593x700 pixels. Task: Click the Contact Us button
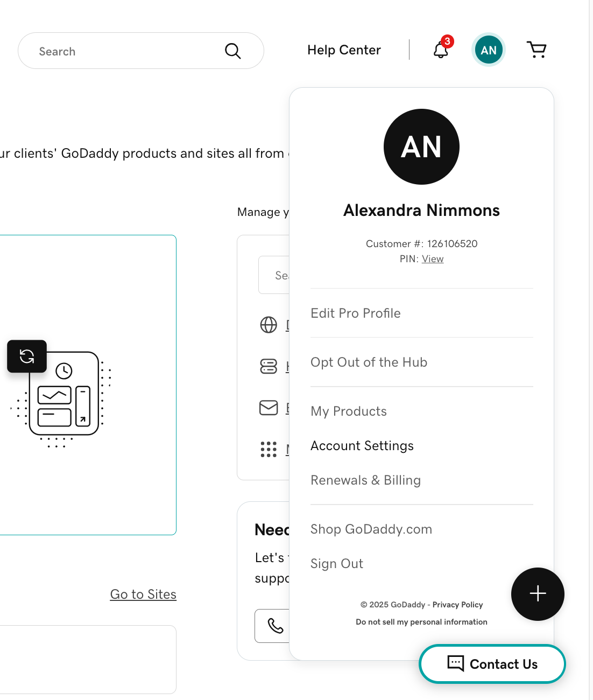(492, 664)
